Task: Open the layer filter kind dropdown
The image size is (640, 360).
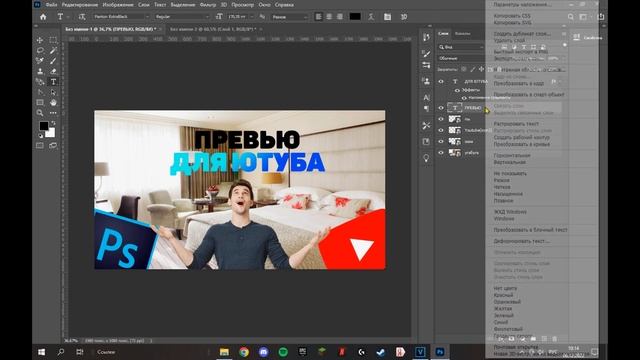Action: pos(461,47)
